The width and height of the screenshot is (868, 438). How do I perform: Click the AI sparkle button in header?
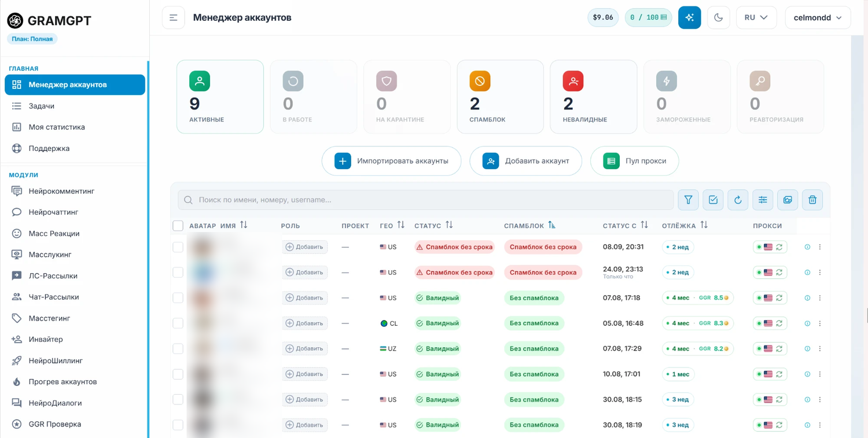(689, 17)
